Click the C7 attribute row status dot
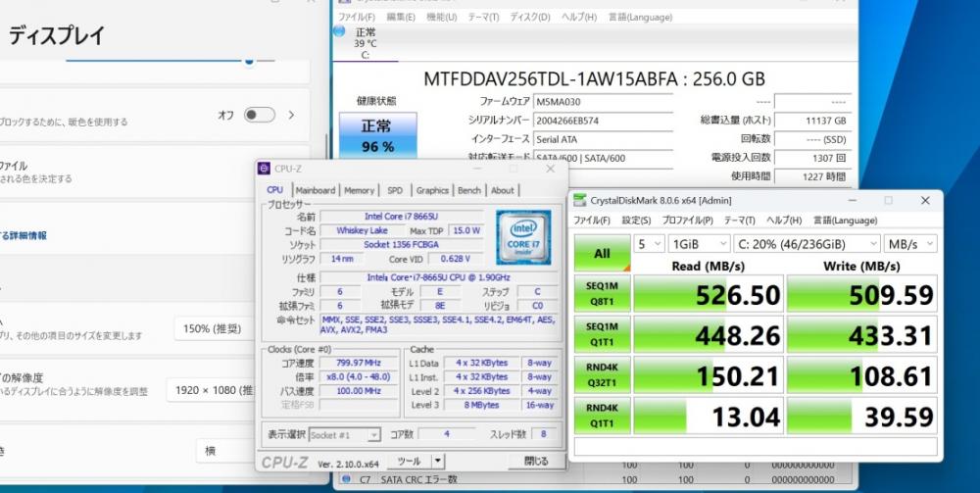The image size is (980, 493). (x=346, y=480)
